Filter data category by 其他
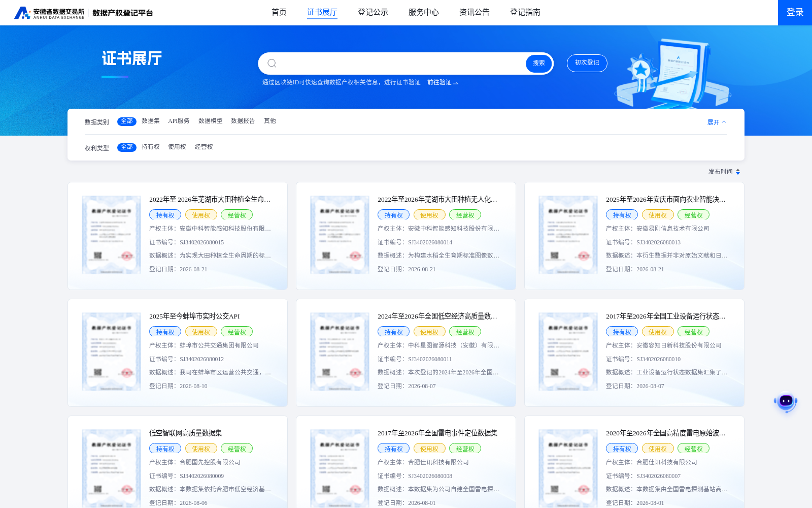The width and height of the screenshot is (812, 508). (x=270, y=121)
